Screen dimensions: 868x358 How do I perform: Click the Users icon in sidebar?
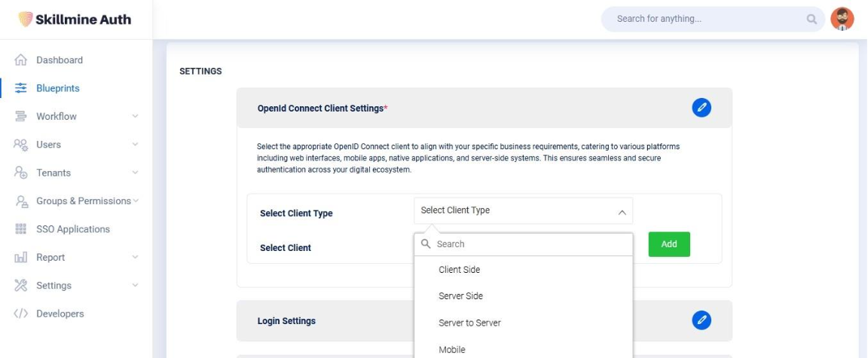coord(21,145)
